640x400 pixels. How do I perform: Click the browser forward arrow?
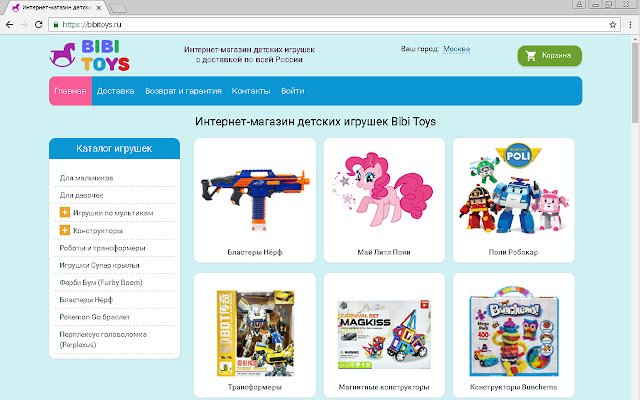(24, 24)
